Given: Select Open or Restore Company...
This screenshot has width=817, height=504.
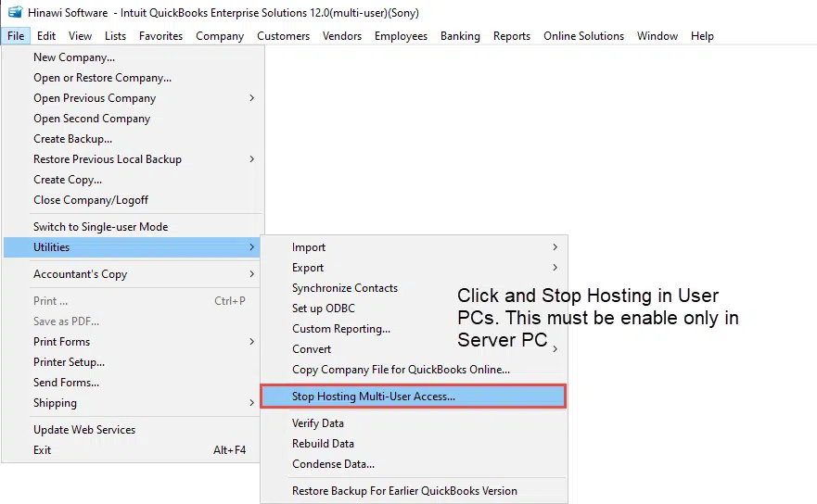Looking at the screenshot, I should pos(133,78).
